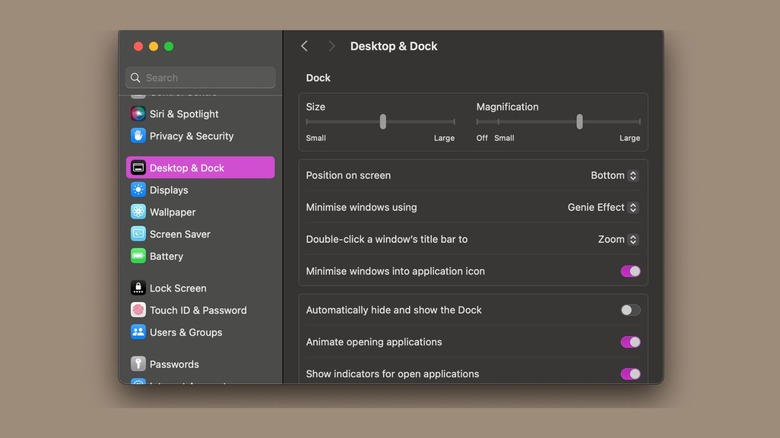
Task: Click the Privacy & Security hand icon
Action: (138, 136)
